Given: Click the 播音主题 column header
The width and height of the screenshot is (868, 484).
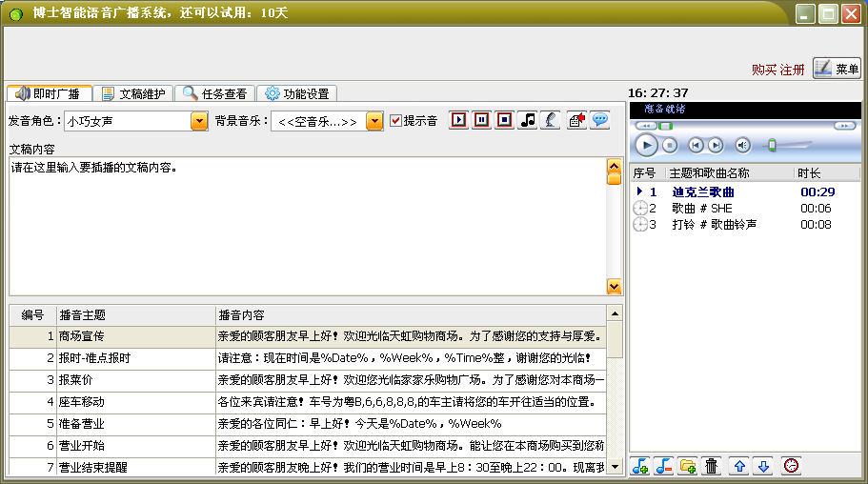Looking at the screenshot, I should pos(135,315).
